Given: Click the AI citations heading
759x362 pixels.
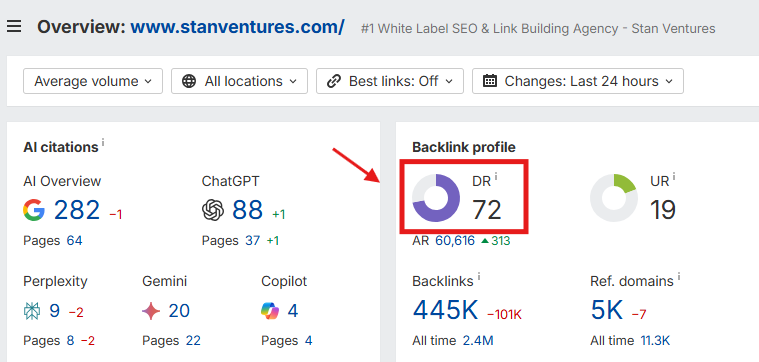Looking at the screenshot, I should (61, 147).
